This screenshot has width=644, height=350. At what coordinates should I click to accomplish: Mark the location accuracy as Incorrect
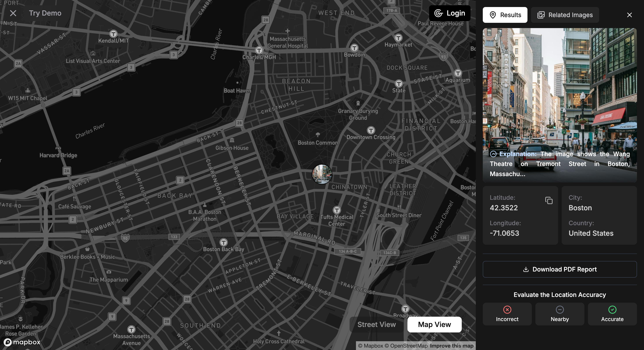(507, 314)
